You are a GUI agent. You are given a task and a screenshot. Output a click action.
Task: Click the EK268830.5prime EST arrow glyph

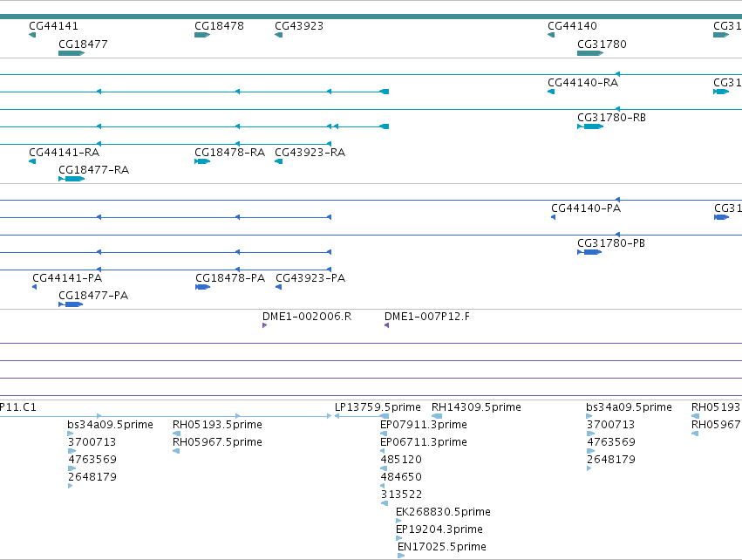tap(398, 521)
